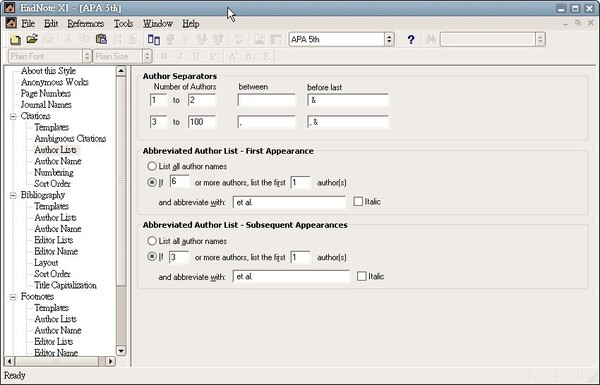Select Ambiguous Citations under Citations
This screenshot has width=600, height=385.
point(70,139)
